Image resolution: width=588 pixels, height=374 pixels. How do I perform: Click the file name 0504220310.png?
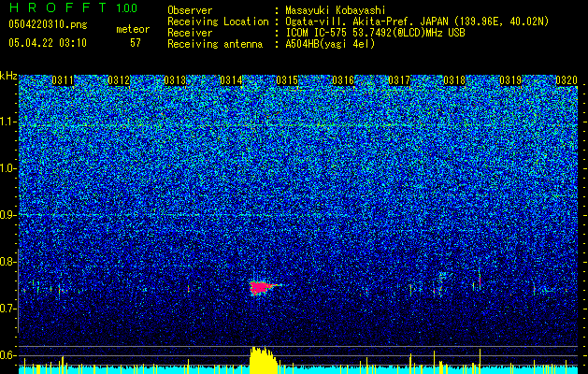pos(48,24)
